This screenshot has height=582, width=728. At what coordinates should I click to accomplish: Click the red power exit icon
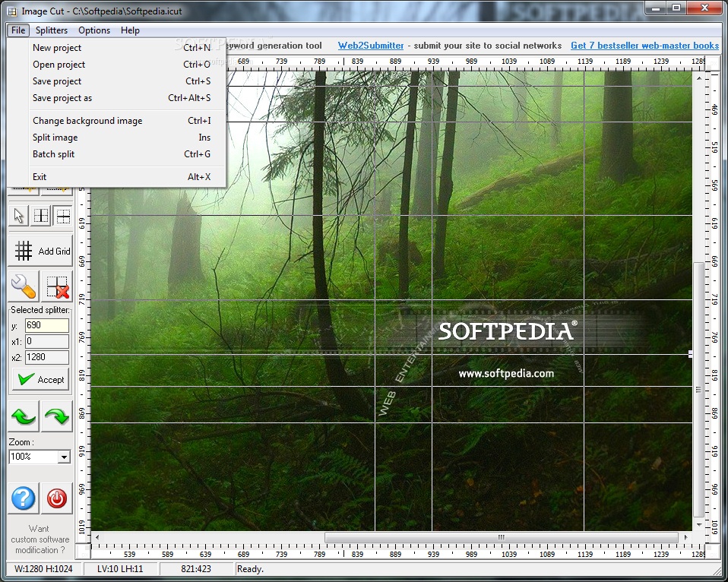point(57,498)
